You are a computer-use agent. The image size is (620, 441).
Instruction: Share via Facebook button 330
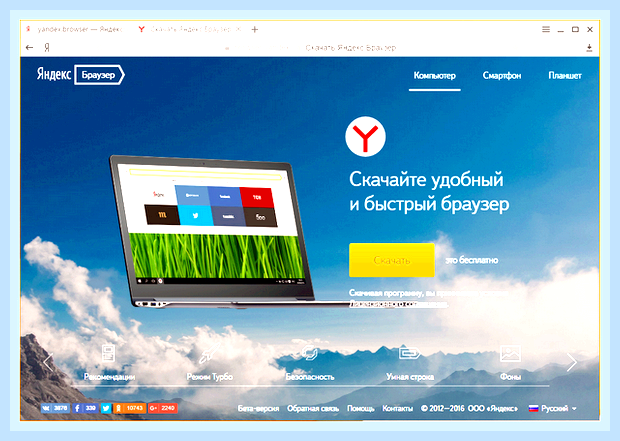[85, 408]
